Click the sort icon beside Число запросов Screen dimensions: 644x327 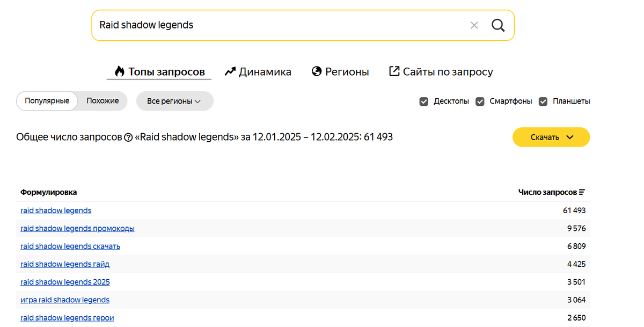[x=582, y=192]
